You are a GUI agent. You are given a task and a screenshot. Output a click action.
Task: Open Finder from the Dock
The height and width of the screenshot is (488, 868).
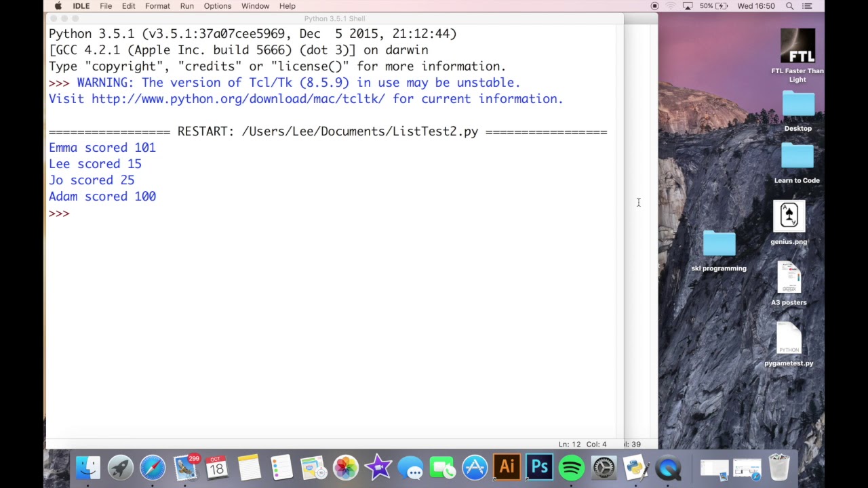coord(88,468)
